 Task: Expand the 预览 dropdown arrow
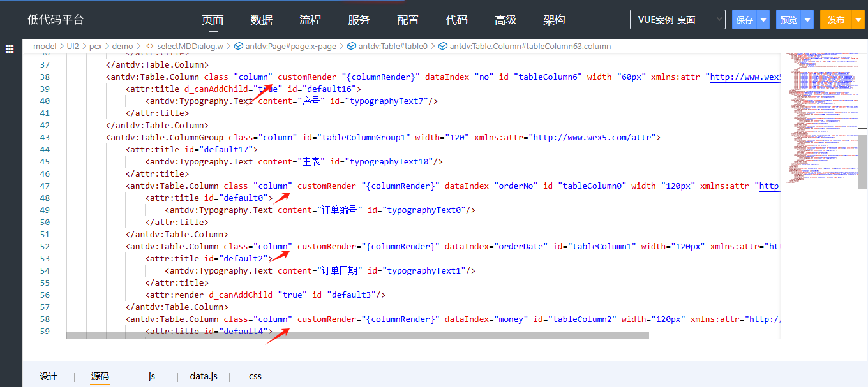tap(807, 20)
